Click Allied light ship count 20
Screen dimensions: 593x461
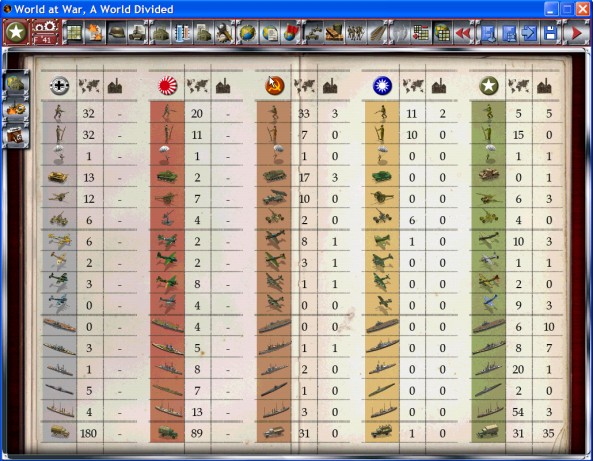point(518,369)
